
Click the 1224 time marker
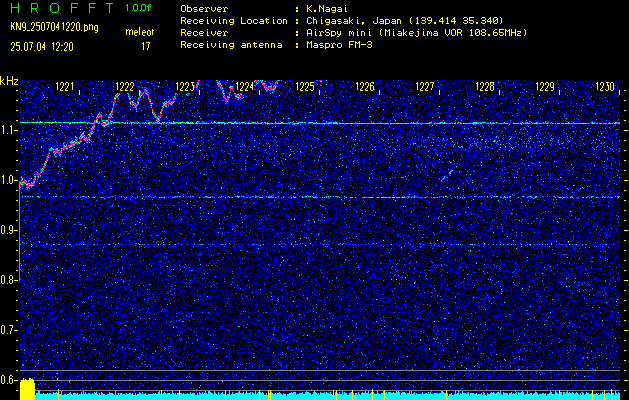coord(245,87)
